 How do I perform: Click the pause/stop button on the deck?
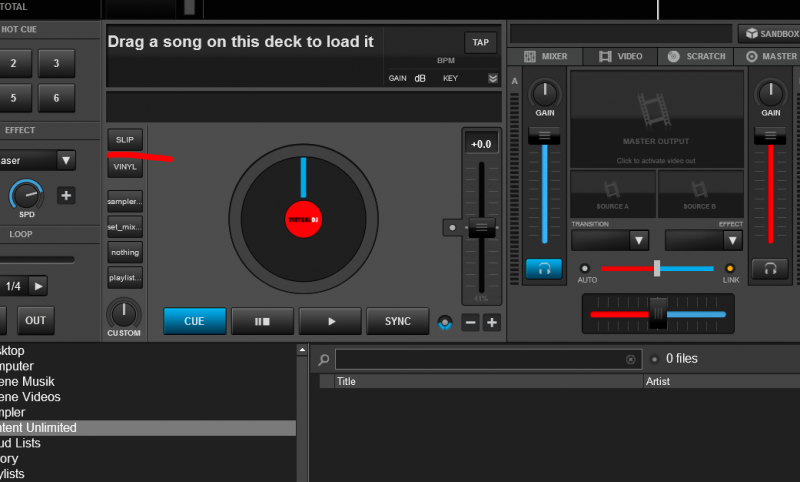(262, 321)
